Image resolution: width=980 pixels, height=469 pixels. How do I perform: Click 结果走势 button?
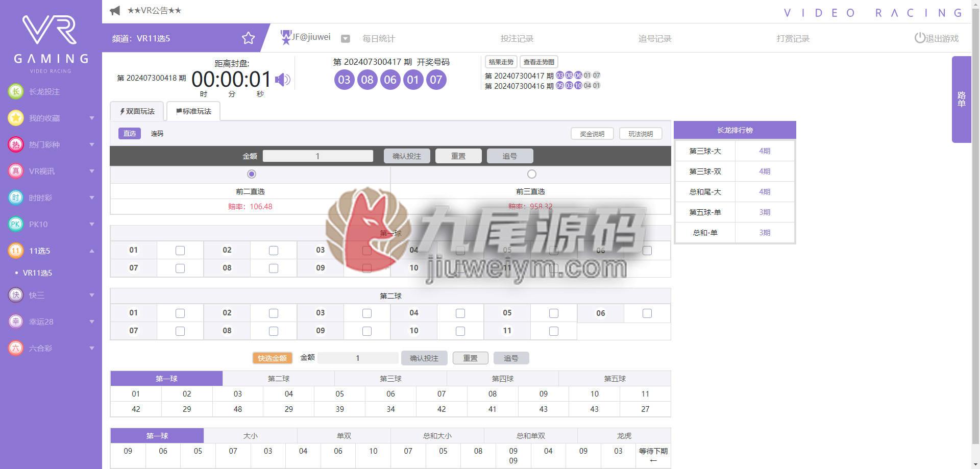pyautogui.click(x=501, y=62)
